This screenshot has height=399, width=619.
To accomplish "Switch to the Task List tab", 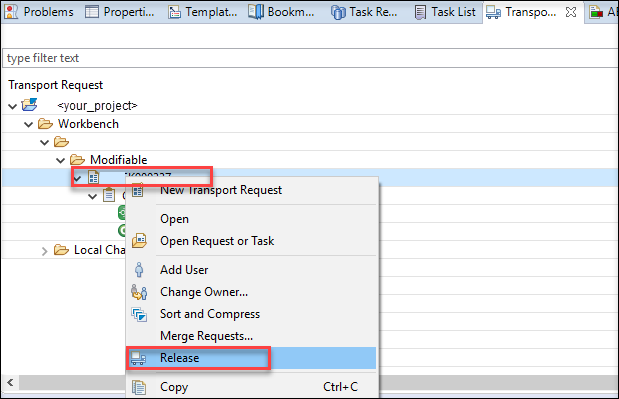I will click(x=445, y=12).
